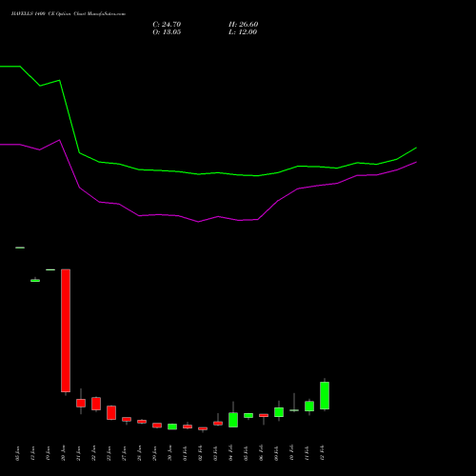Select the tall green candle on 12 Feb
Screen dimensions: 476x476
pyautogui.click(x=325, y=395)
